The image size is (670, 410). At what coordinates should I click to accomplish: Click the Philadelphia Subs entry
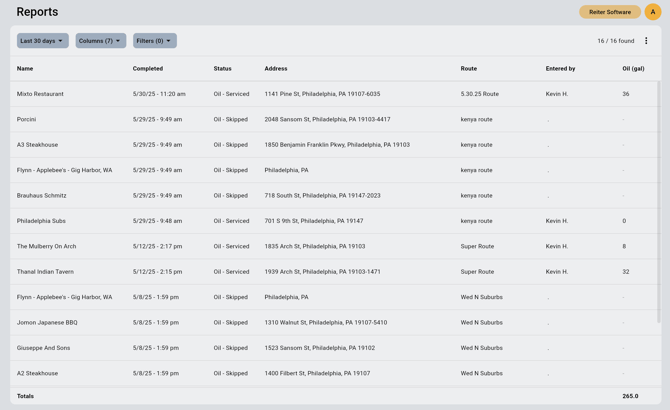click(x=41, y=221)
